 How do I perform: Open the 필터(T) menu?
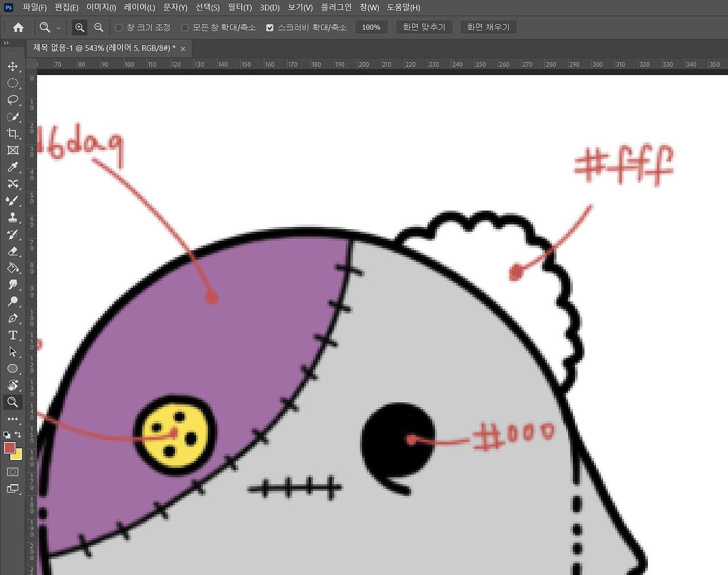[240, 7]
